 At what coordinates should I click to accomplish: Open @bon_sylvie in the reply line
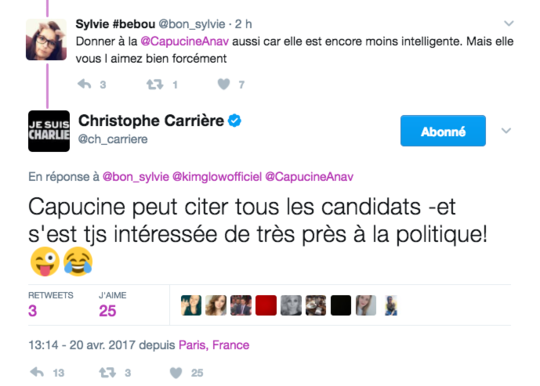click(x=136, y=177)
